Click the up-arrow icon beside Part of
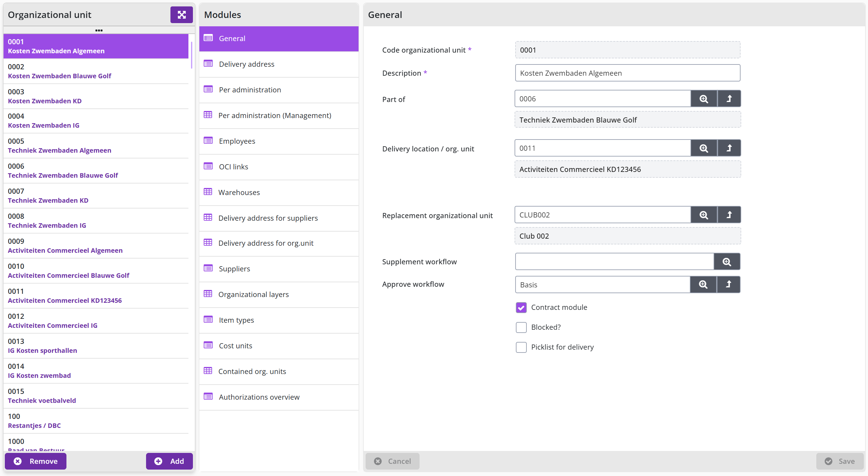 (729, 99)
